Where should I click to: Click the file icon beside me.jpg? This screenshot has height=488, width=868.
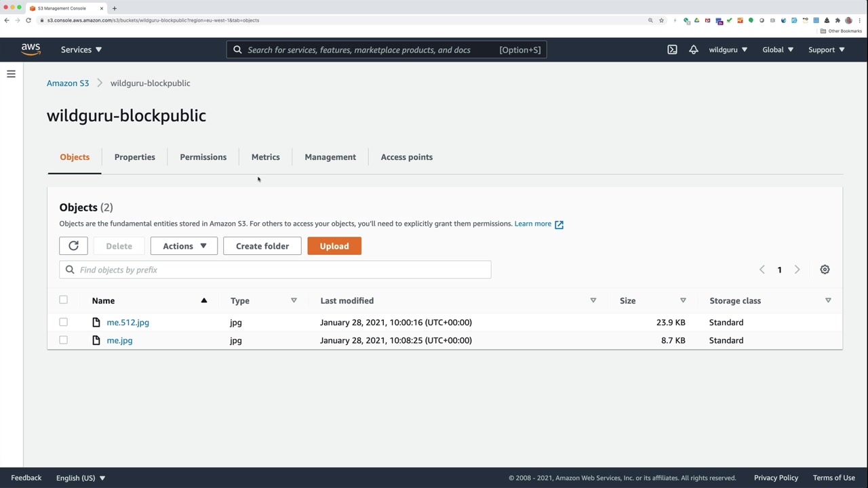pos(96,340)
